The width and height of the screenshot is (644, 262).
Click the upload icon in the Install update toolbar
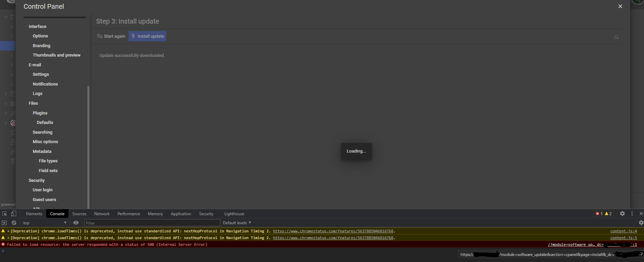point(616,37)
